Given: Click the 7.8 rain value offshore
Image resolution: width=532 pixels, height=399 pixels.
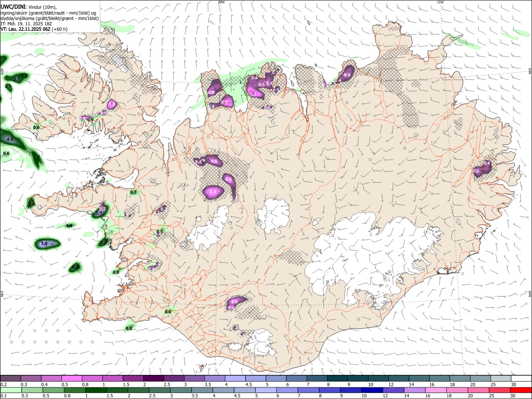Looking at the screenshot, I should 44,244.
